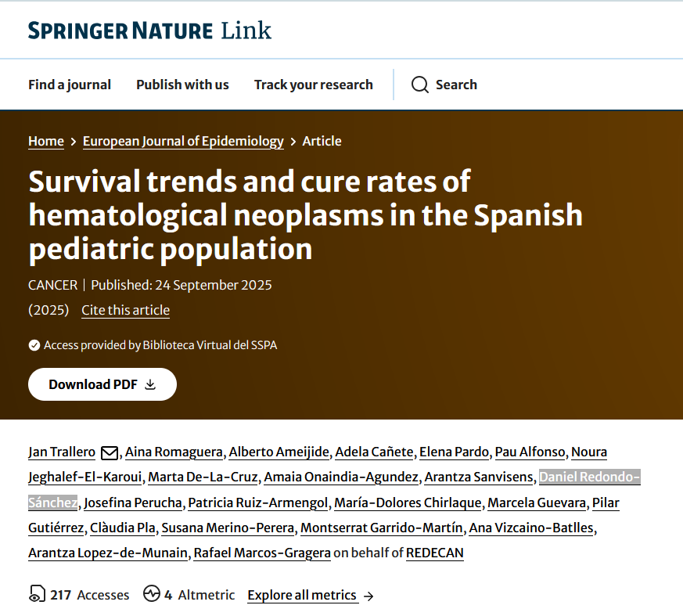The image size is (683, 616).
Task: Click the Altmetric pulse icon
Action: [x=152, y=595]
